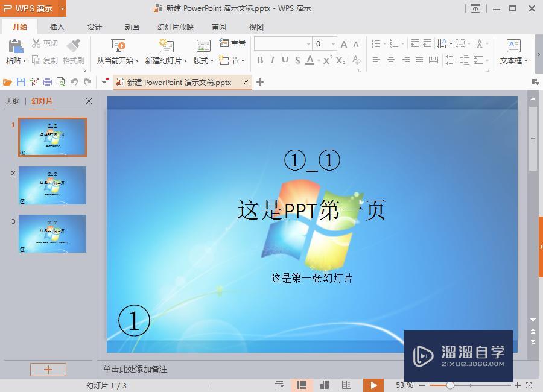The image size is (543, 392).
Task: Click the Distributed alignment icon
Action: click(x=433, y=60)
